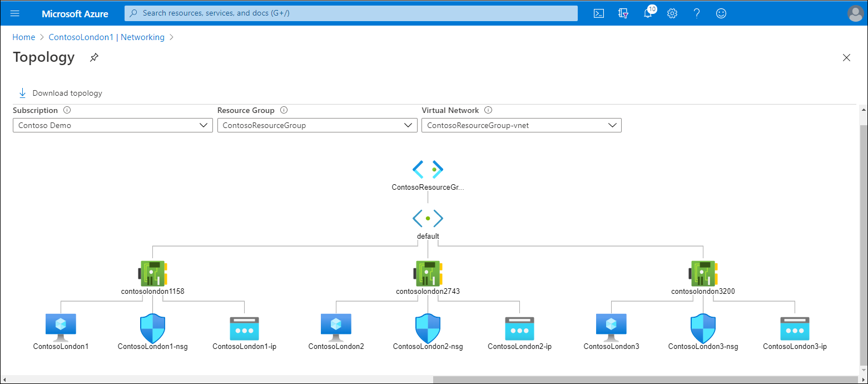Click Download topology

pyautogui.click(x=59, y=92)
